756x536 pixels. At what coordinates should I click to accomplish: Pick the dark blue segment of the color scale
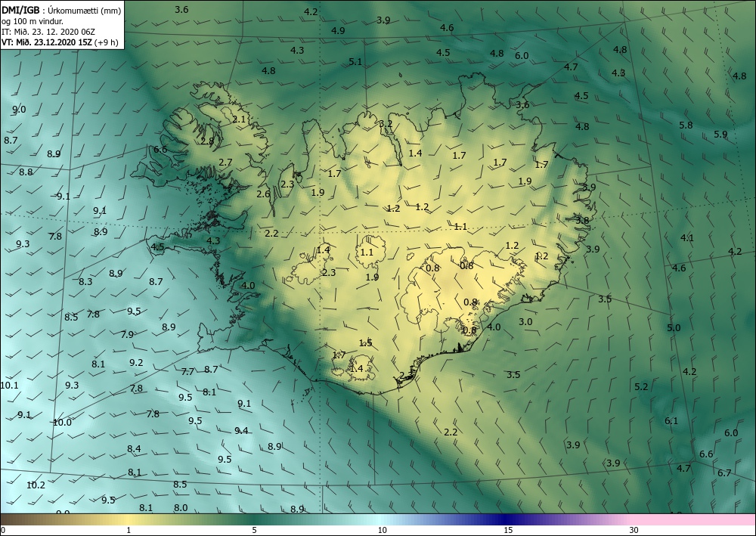[x=507, y=519]
